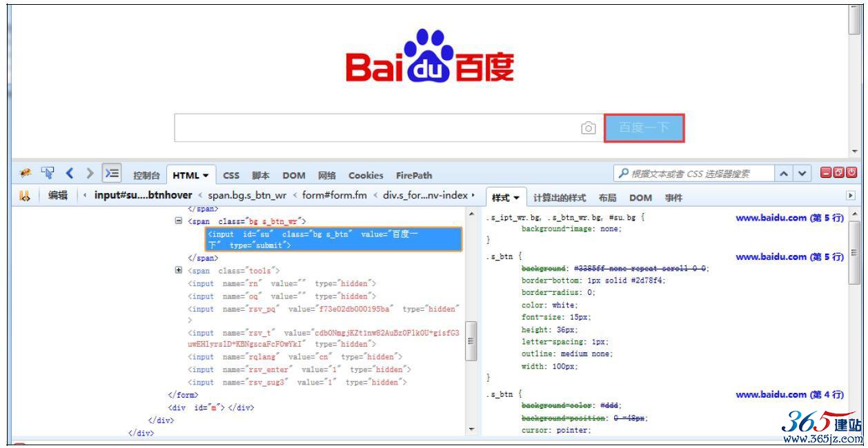Click the styles panel vertical scrollbar thumb
Viewport: 868px width, 448px height.
(854, 252)
